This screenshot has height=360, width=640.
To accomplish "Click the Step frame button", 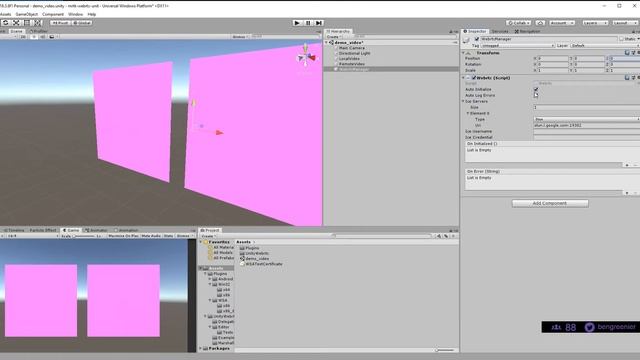I will point(319,23).
